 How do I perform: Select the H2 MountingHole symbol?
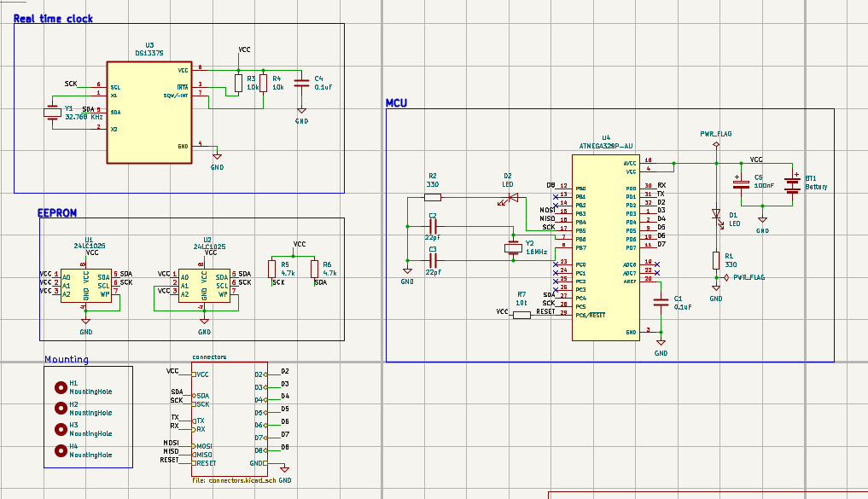tap(61, 409)
